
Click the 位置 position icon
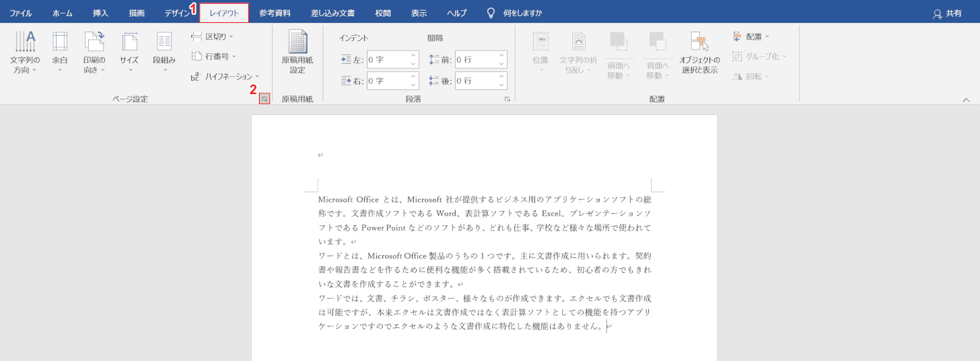(540, 42)
